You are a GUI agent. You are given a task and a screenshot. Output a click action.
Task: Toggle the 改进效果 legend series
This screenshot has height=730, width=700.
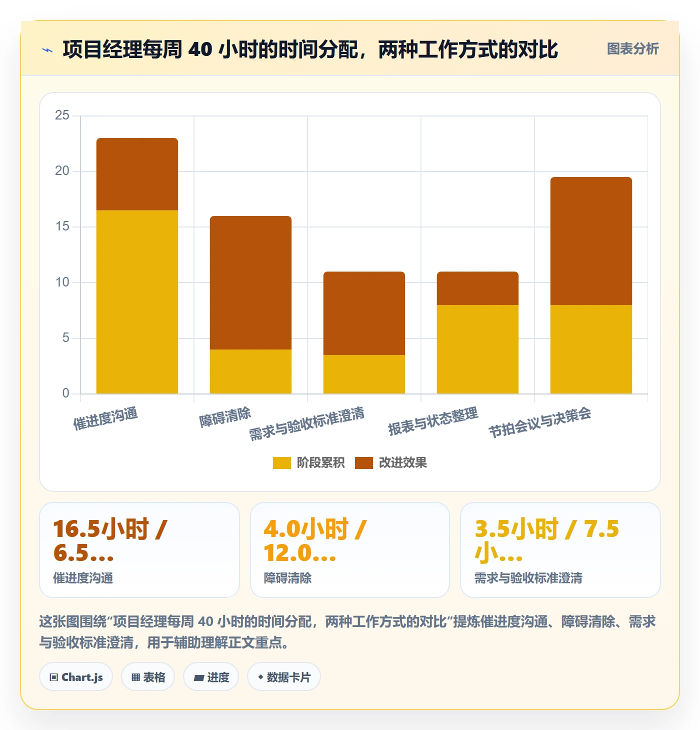pyautogui.click(x=391, y=463)
